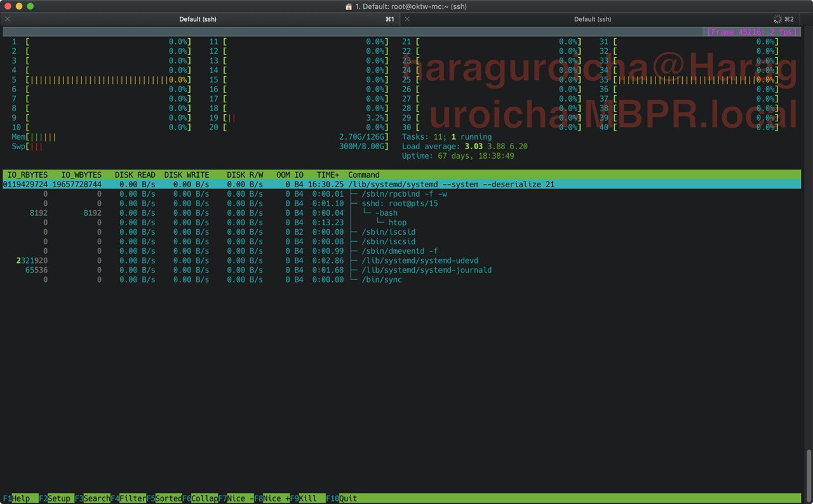Click the activity spinner on the ⌘2 tab
Viewport: 813px width, 504px height.
pos(777,19)
